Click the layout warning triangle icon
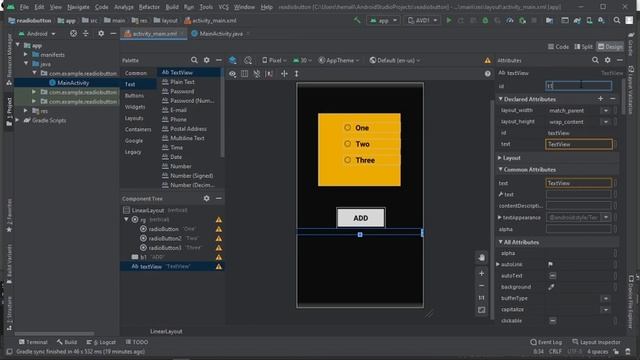The height and width of the screenshot is (360, 640). coord(488,60)
